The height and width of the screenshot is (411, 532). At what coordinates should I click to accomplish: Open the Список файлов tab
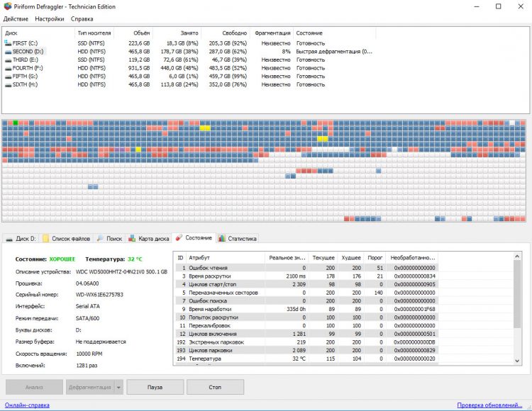click(67, 238)
